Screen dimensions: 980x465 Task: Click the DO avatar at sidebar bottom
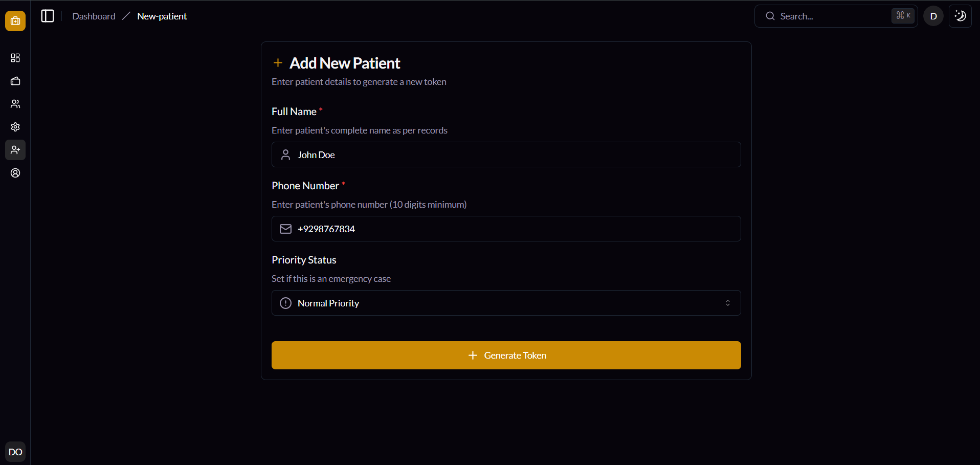[15, 452]
